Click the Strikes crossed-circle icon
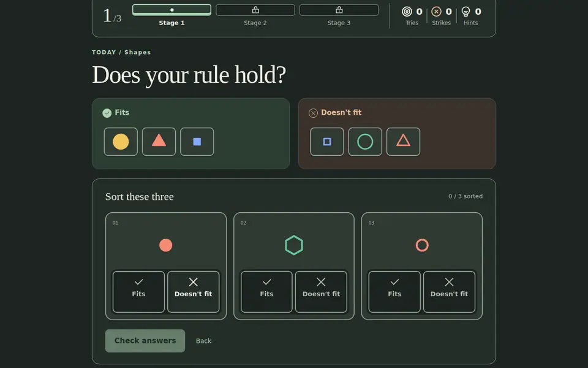This screenshot has height=368, width=588. pos(436,12)
